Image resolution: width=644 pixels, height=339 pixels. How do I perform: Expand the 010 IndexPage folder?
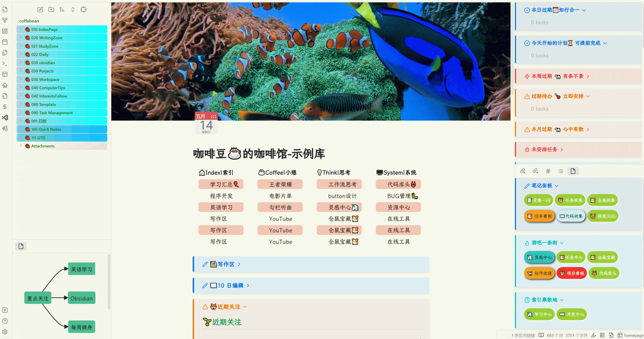(x=21, y=29)
